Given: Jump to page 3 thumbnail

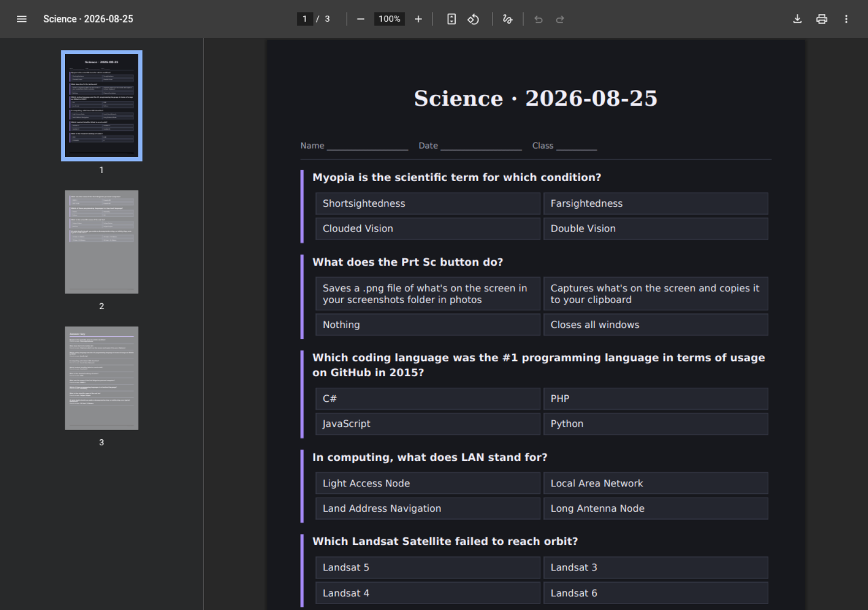Looking at the screenshot, I should (101, 378).
